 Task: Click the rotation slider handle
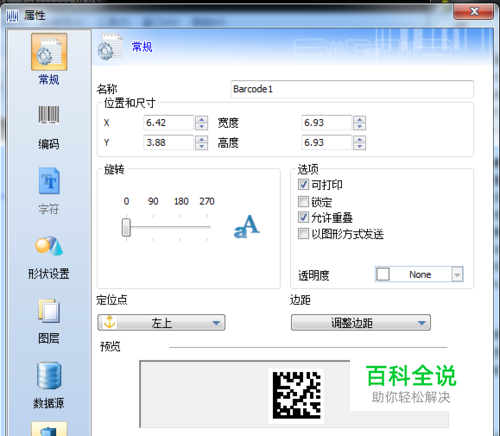[126, 228]
